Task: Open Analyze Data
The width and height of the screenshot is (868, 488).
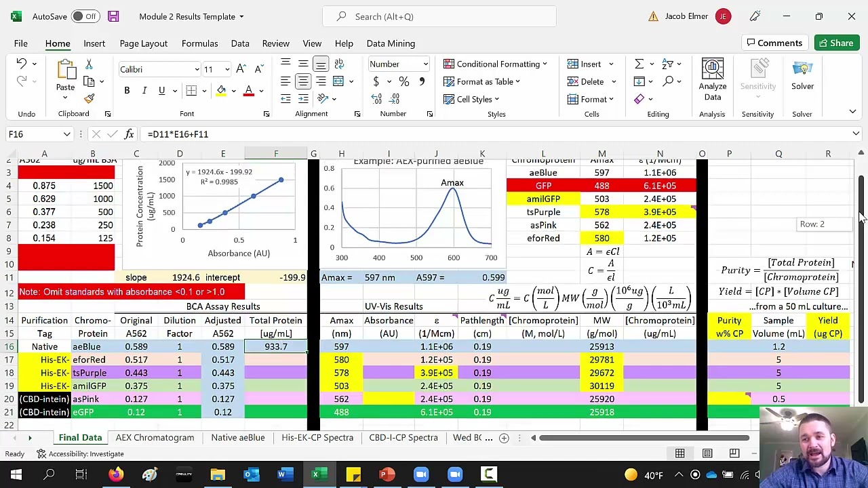Action: point(713,80)
